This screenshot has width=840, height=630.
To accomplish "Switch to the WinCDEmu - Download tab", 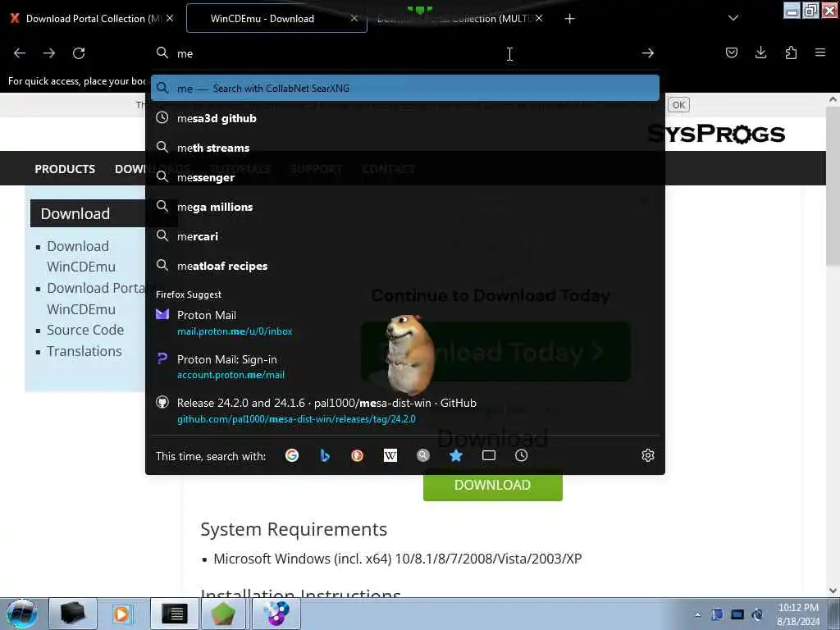I will [277, 18].
